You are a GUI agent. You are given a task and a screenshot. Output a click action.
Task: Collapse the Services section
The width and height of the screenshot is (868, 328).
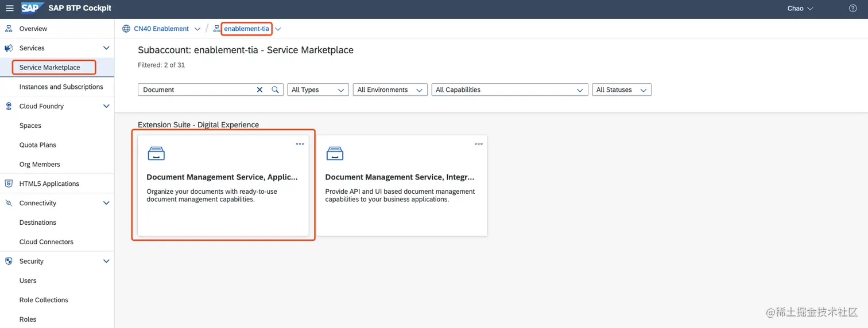pos(106,48)
